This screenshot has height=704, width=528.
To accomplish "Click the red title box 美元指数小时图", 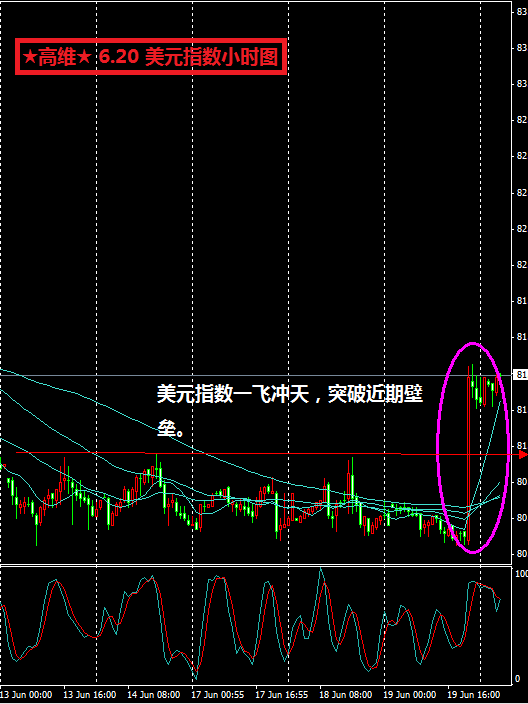I will tap(151, 57).
